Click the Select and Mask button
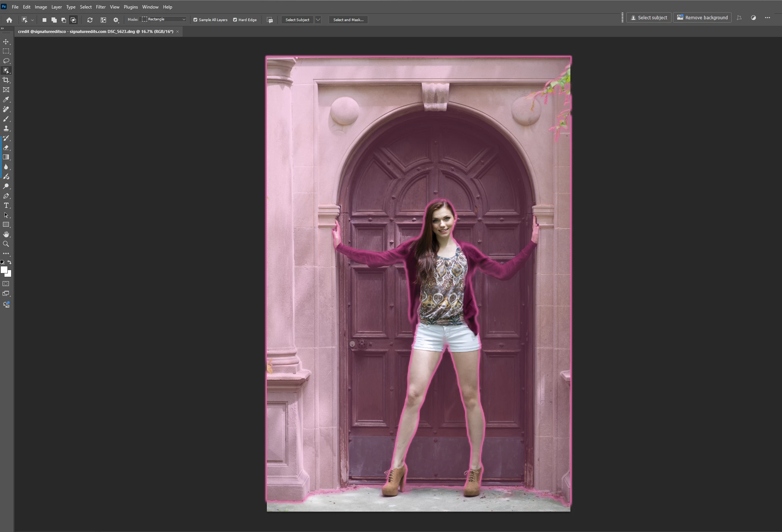Screen dimensions: 782x532 pyautogui.click(x=348, y=20)
